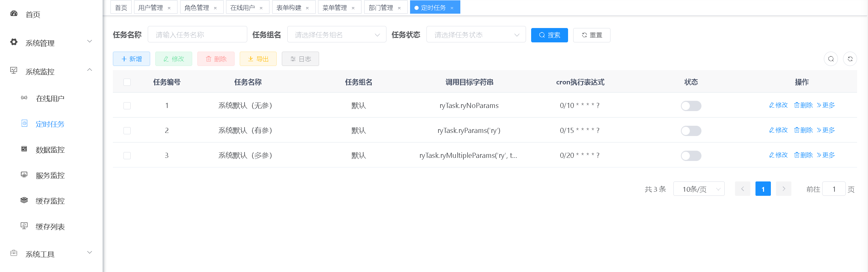Click the 定时任务 sidebar icon

(x=24, y=123)
